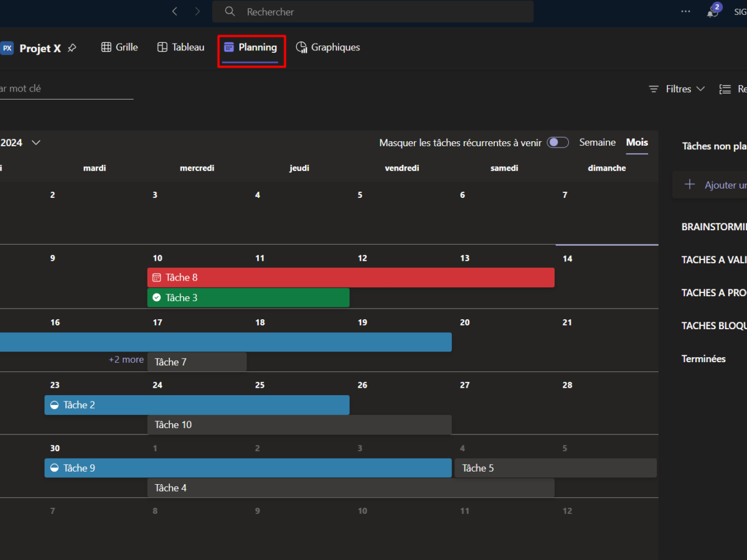The image size is (747, 560).
Task: Switch calendar to Semaine view
Action: click(597, 142)
